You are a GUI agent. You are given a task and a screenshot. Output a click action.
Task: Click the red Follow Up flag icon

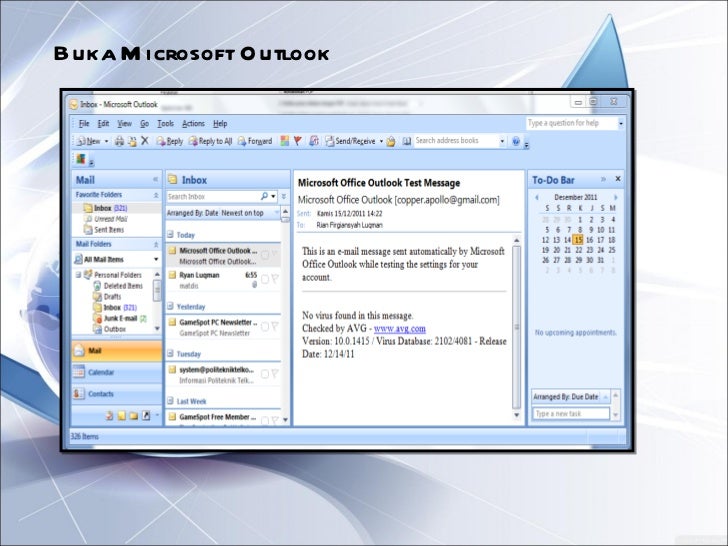298,141
